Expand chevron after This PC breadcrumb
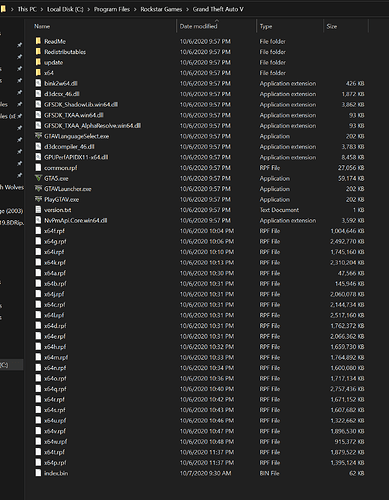Screen dimensions: 389x500 [x=42, y=9]
